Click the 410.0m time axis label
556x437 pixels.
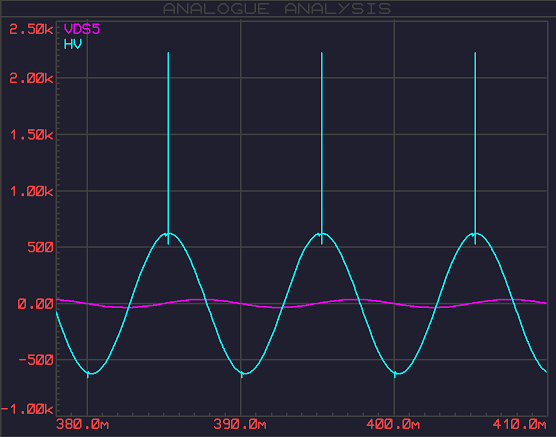520,424
